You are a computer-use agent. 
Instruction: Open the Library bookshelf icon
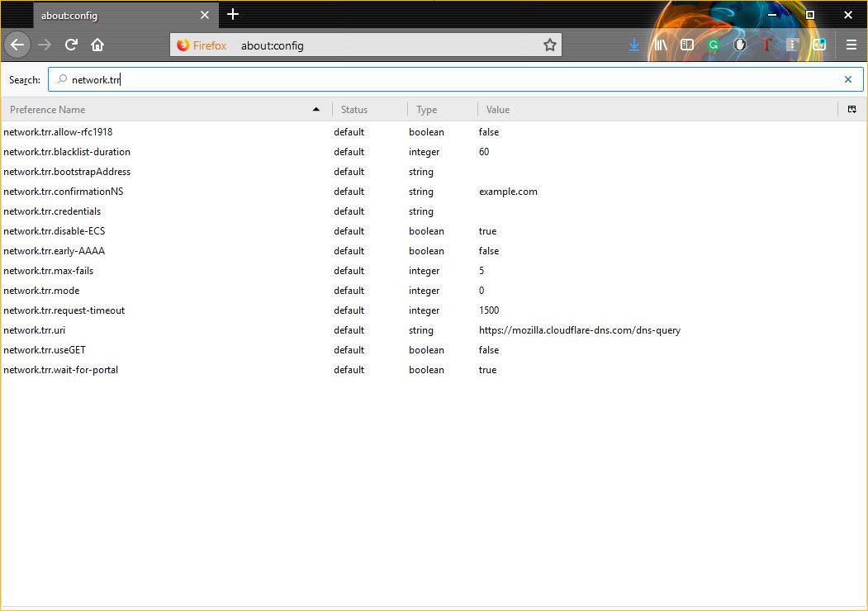coord(660,45)
